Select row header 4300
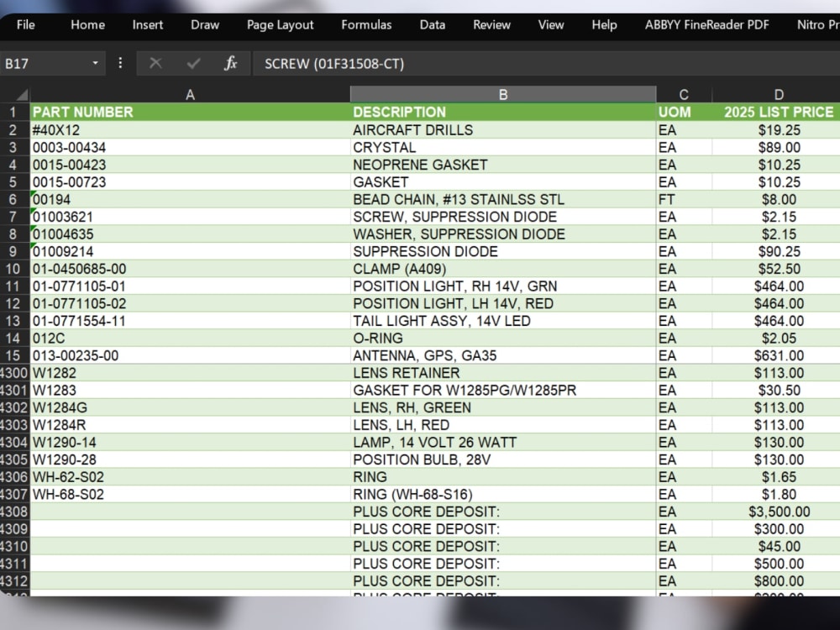Viewport: 840px width, 630px height. coord(14,373)
